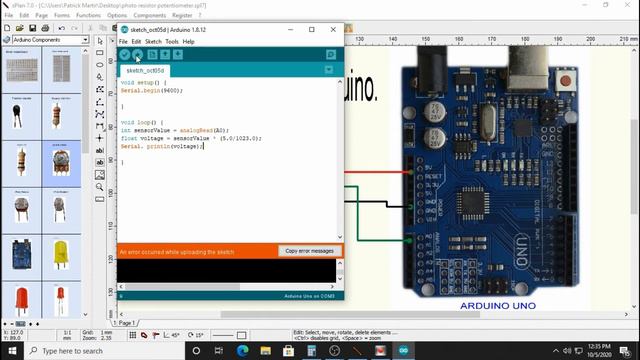Click the taskbar search box
The width and height of the screenshot is (640, 360).
[105, 351]
